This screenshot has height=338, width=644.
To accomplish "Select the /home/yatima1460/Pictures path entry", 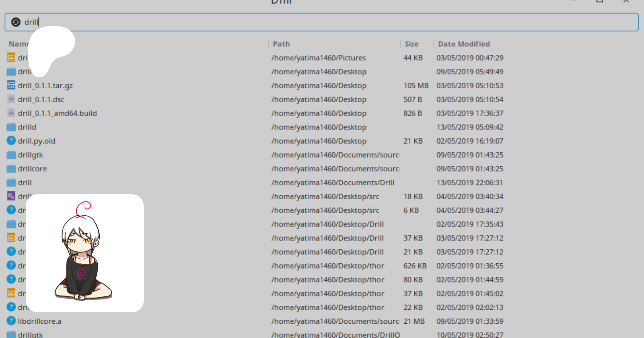I will coord(318,58).
